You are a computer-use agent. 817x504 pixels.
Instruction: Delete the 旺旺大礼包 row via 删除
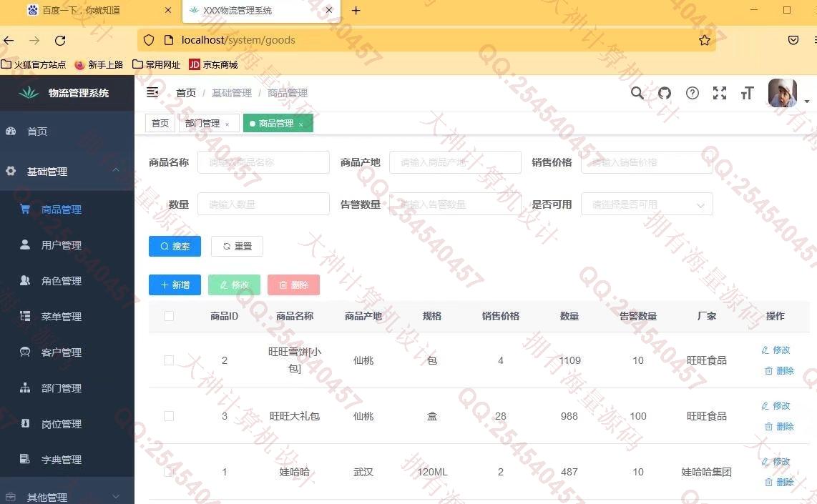click(x=779, y=426)
